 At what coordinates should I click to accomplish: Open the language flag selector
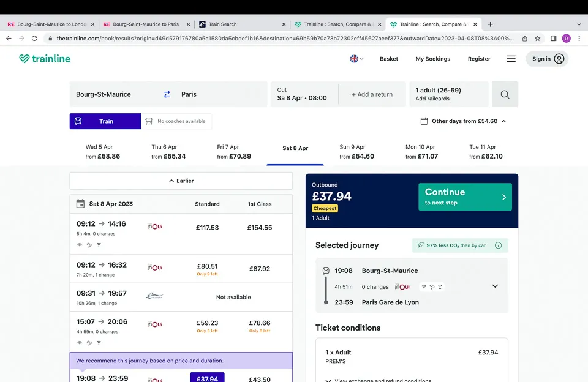tap(356, 59)
